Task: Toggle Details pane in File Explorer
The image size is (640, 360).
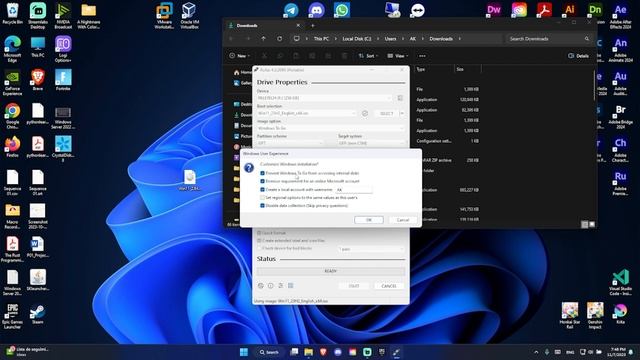Action: 578,56
